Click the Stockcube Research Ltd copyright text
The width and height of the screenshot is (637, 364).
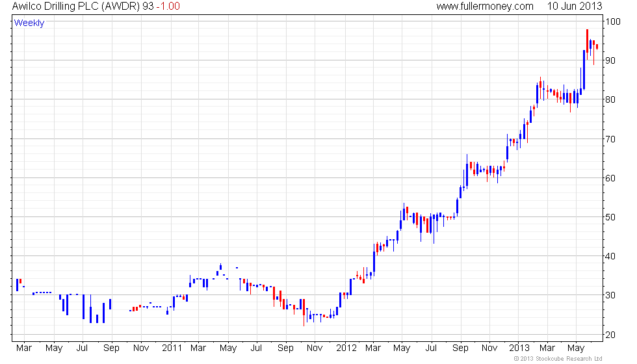click(558, 359)
